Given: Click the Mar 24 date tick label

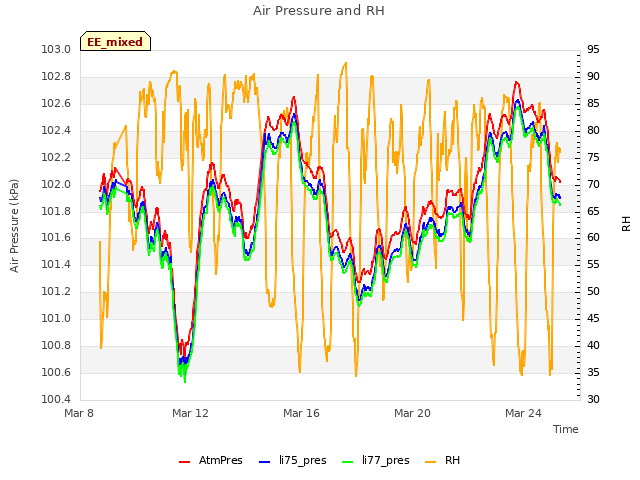Looking at the screenshot, I should point(523,413).
